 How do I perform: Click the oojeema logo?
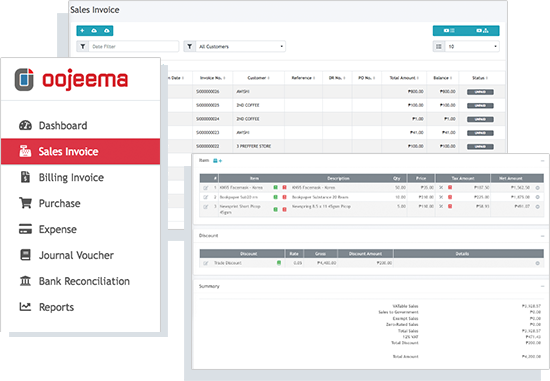pos(71,80)
